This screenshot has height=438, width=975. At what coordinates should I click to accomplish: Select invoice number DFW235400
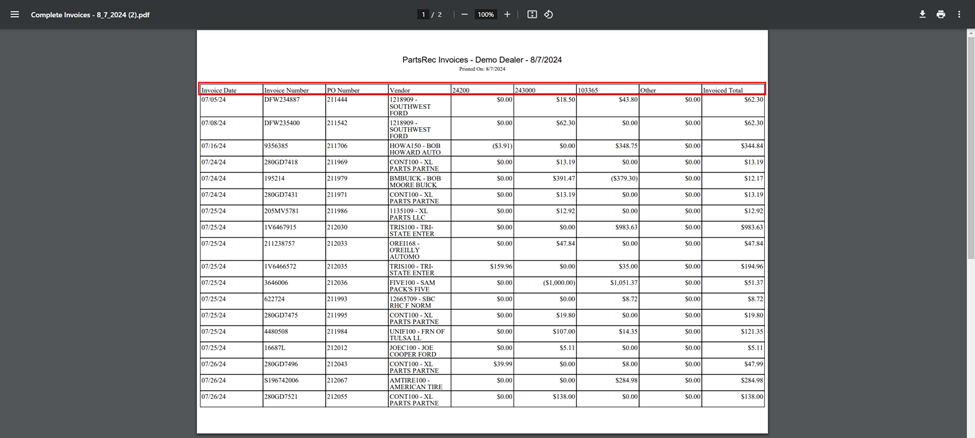(282, 123)
